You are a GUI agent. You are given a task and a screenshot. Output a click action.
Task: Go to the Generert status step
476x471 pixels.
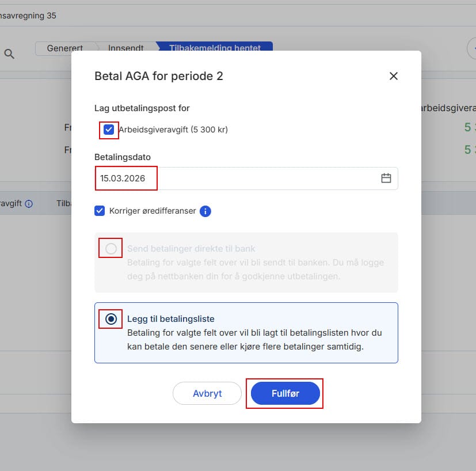tap(66, 48)
